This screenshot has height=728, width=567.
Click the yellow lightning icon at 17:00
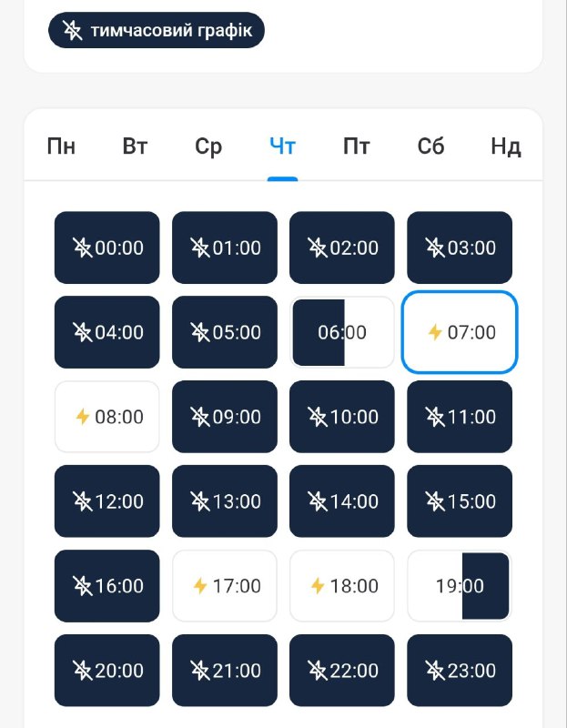tap(200, 586)
